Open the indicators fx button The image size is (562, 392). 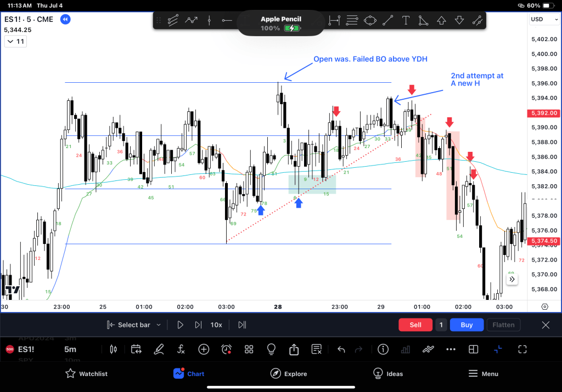(181, 349)
